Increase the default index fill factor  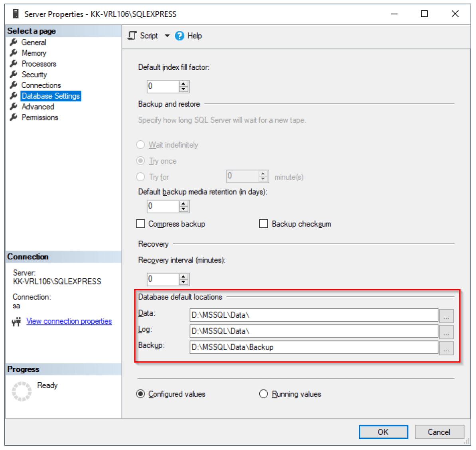point(184,84)
